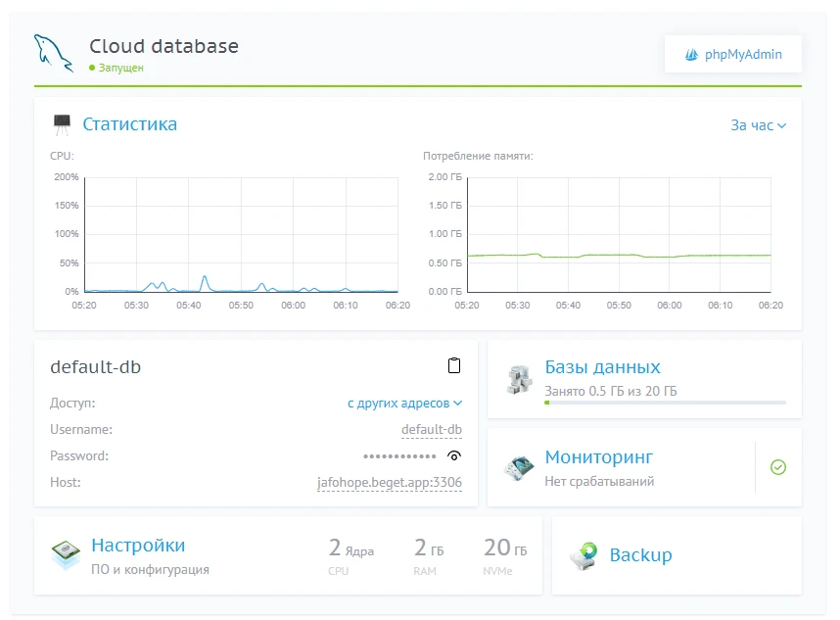Reveal the hidden password
This screenshot has width=840, height=620.
point(455,455)
